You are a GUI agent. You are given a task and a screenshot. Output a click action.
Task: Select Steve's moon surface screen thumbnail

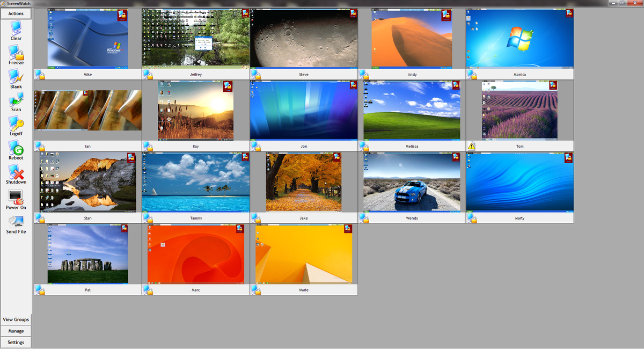click(x=304, y=39)
